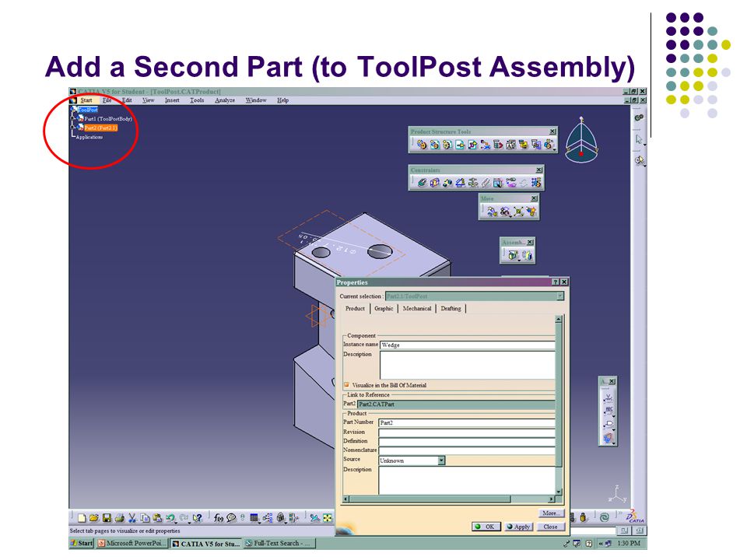This screenshot has width=747, height=560.
Task: Click the Replace Component icon in Product Structure Tools
Action: point(472,145)
